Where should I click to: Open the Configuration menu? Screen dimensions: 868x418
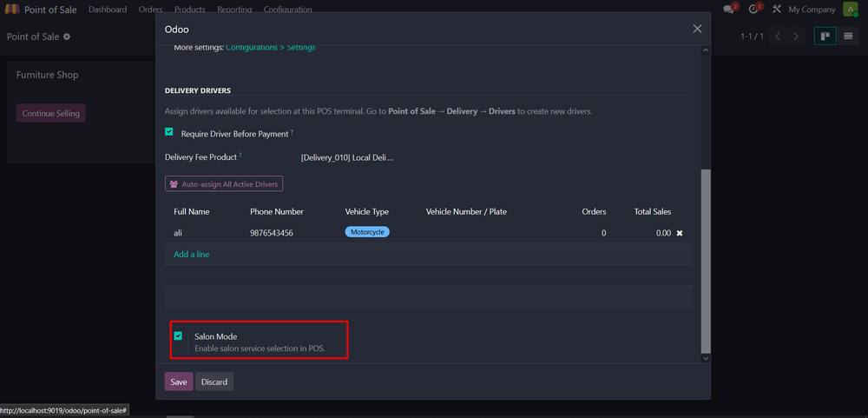287,10
